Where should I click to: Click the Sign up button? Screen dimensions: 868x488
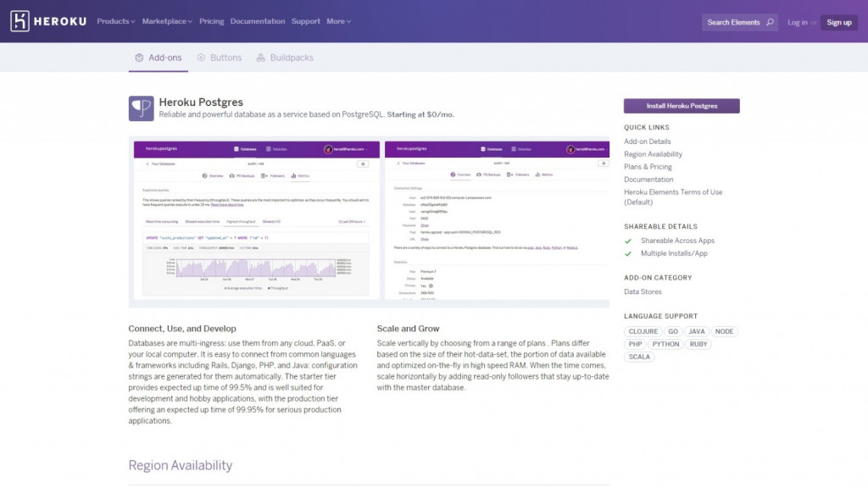click(x=838, y=22)
